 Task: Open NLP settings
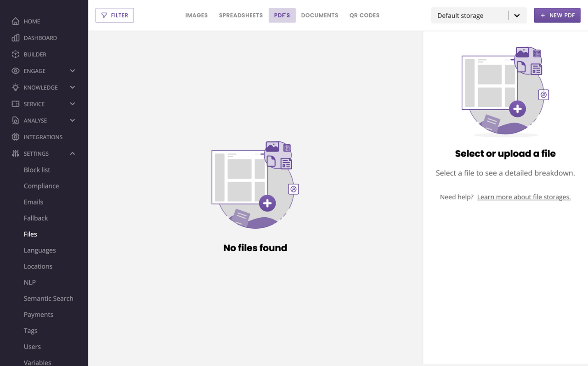pyautogui.click(x=30, y=282)
